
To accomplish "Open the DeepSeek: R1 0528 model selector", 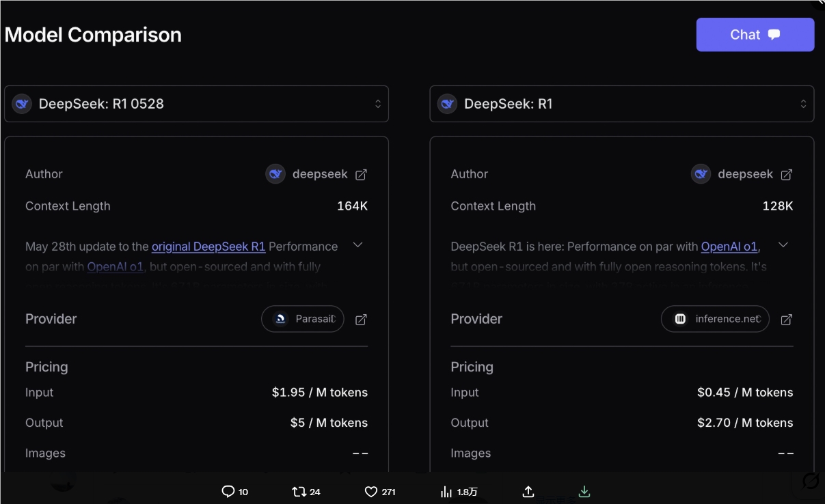I will point(197,104).
